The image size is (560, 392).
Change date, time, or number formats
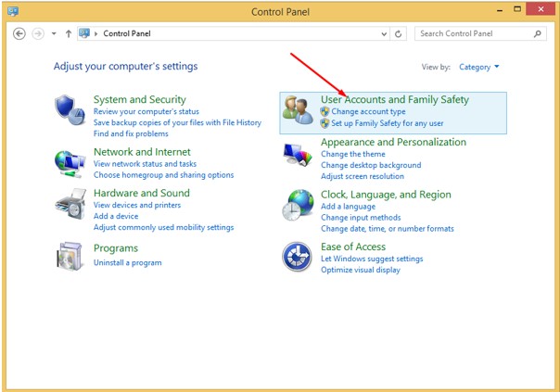(388, 229)
